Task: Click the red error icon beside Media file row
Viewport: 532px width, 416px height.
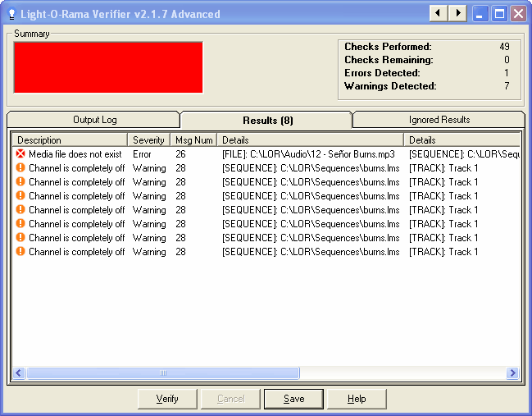Action: pos(20,154)
